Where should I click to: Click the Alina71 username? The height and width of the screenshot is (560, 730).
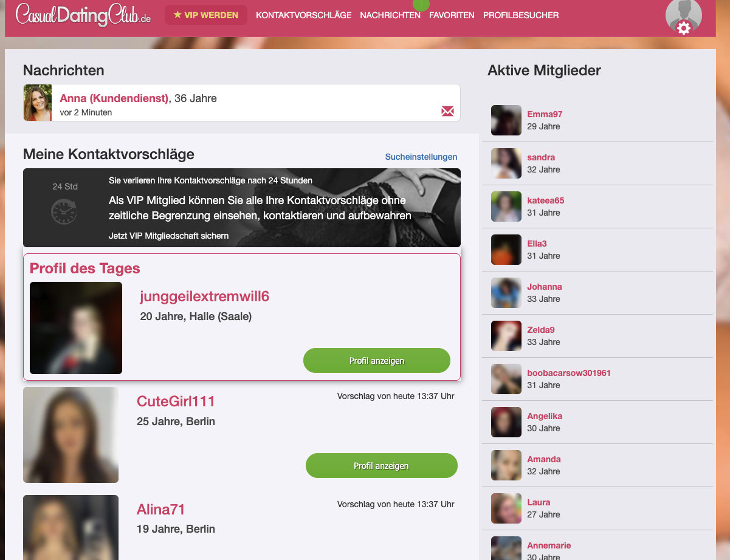tap(160, 510)
